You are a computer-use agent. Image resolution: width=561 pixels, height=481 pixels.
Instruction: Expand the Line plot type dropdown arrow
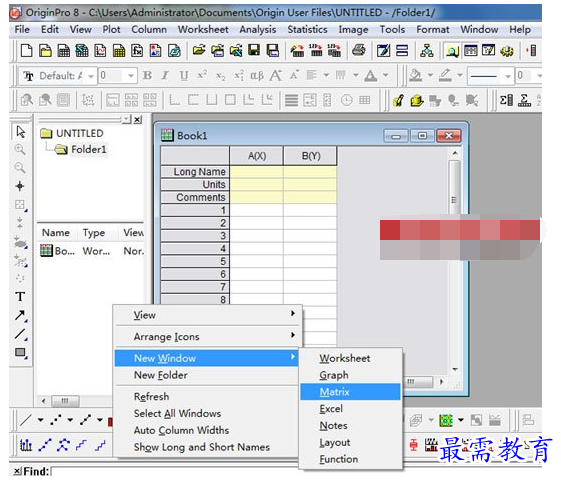point(40,420)
